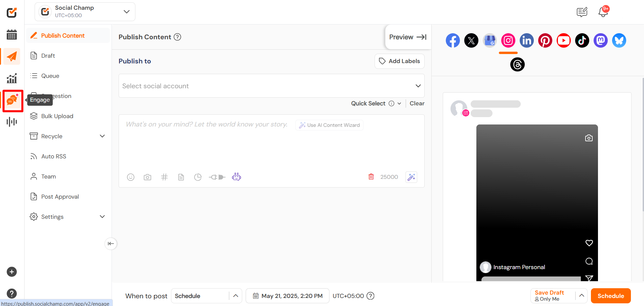This screenshot has width=644, height=306.
Task: Open the calendar view icon in sidebar
Action: 12,35
